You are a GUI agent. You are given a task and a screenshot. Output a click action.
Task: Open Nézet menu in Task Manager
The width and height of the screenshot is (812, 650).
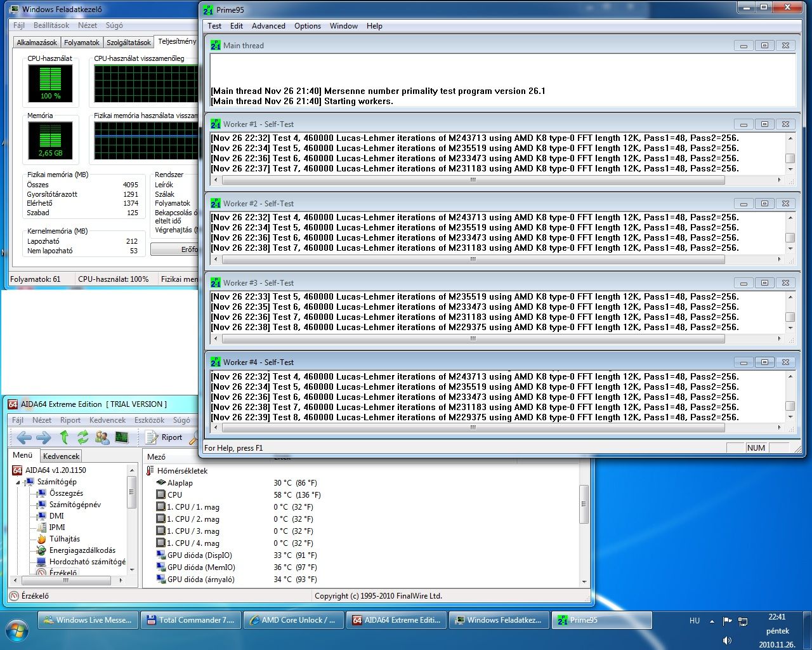point(88,25)
